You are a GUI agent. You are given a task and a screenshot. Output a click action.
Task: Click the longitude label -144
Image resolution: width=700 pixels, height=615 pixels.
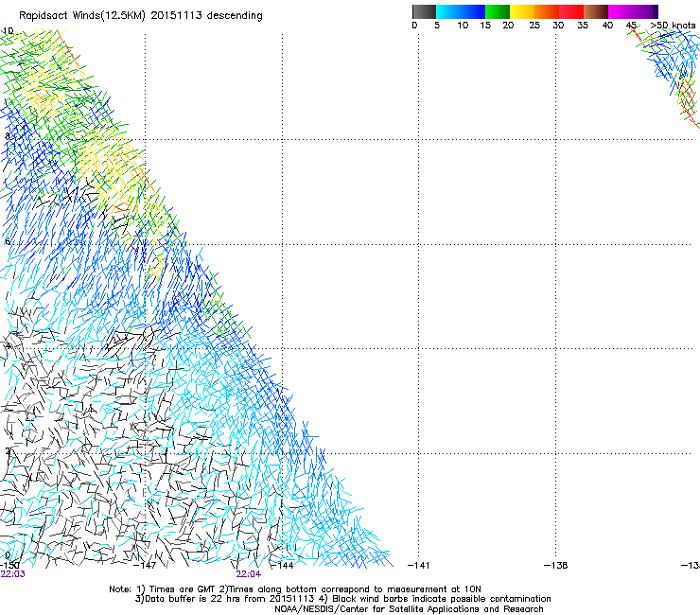[282, 566]
